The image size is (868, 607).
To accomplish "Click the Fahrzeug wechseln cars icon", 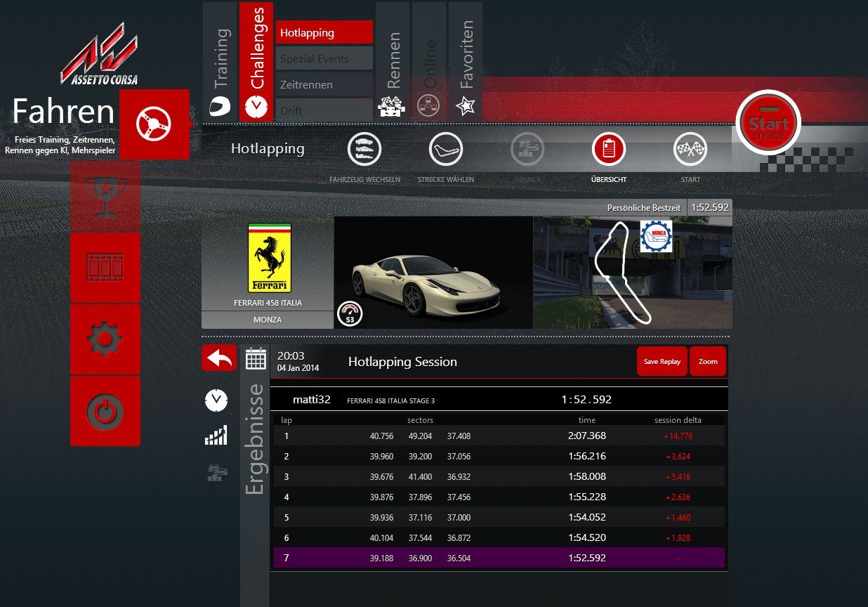I will coord(364,149).
